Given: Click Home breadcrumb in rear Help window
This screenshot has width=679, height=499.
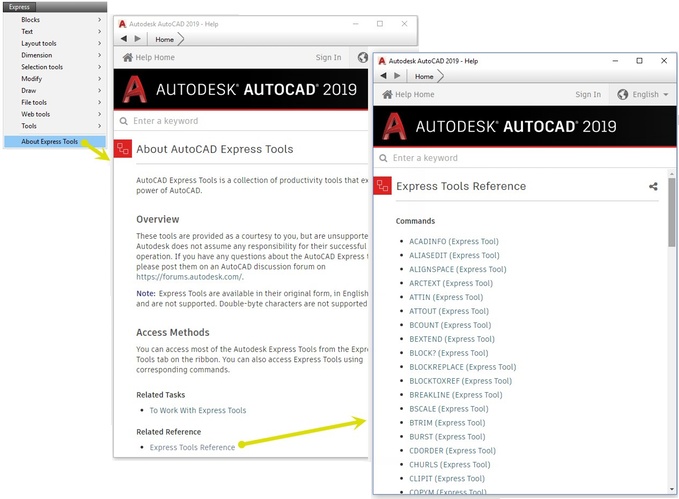Looking at the screenshot, I should (x=165, y=39).
